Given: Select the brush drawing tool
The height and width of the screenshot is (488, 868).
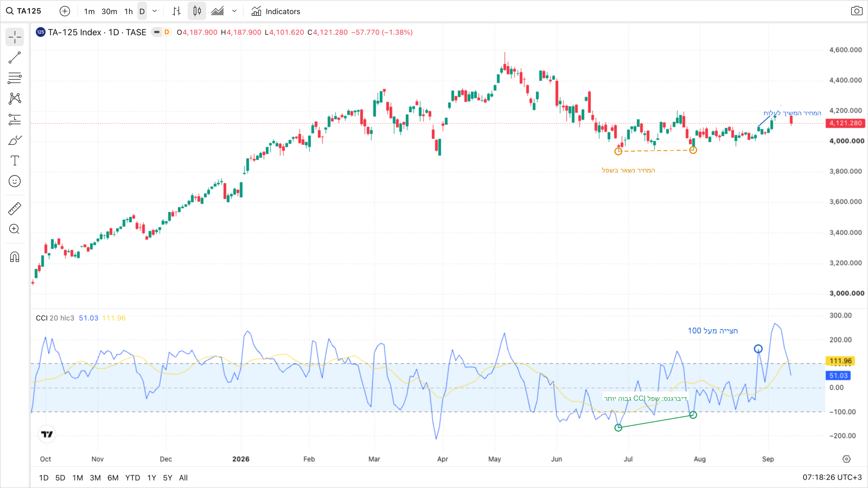Looking at the screenshot, I should coord(15,140).
